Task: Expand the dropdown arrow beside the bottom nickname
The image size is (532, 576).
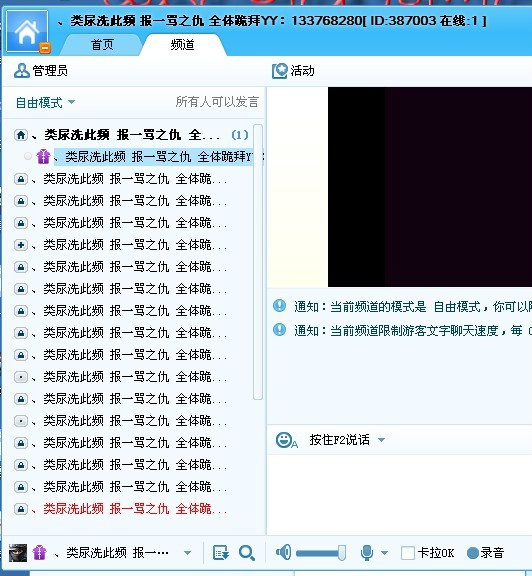Action: [x=187, y=553]
